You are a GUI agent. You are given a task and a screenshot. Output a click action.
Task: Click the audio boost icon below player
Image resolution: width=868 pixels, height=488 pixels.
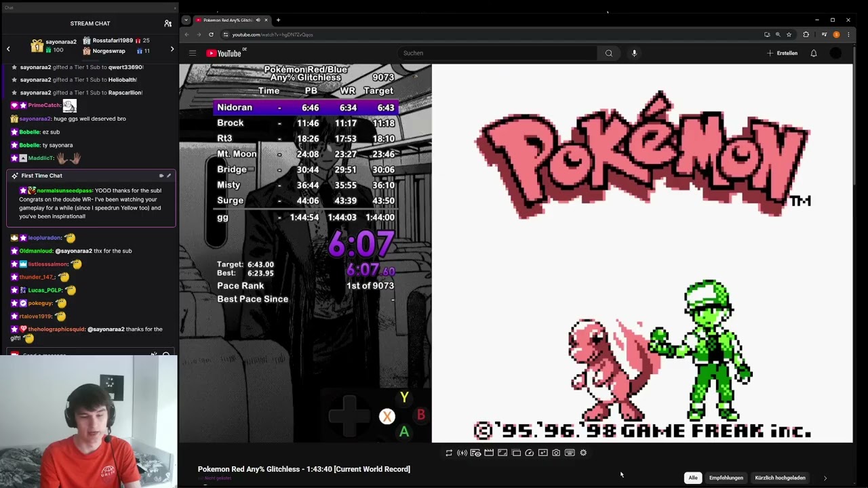coord(462,453)
